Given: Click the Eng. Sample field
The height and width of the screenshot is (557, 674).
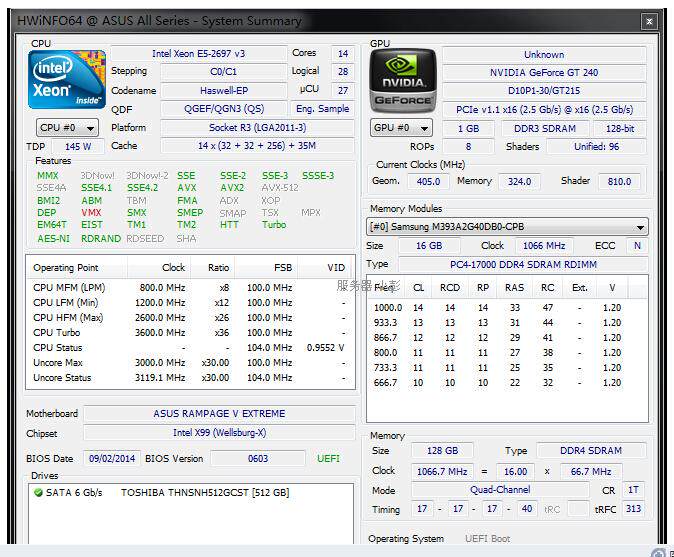Looking at the screenshot, I should point(322,109).
